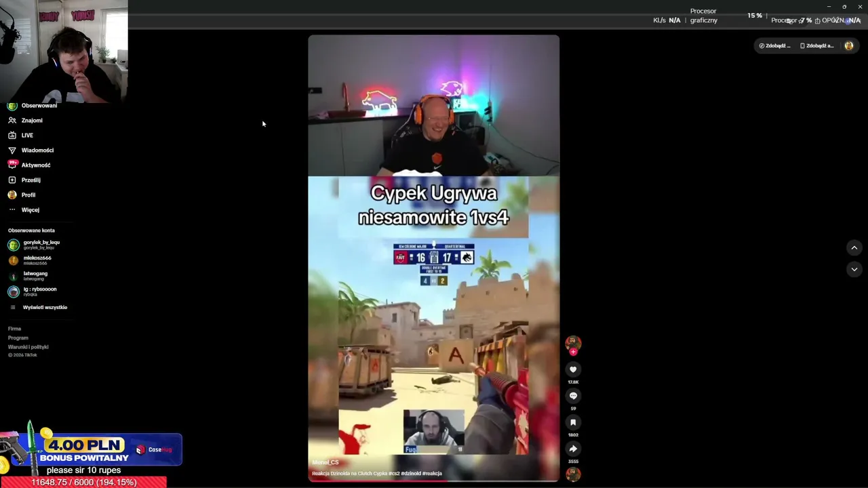Image resolution: width=868 pixels, height=488 pixels.
Task: Click the LIVE TV icon
Action: [12, 136]
